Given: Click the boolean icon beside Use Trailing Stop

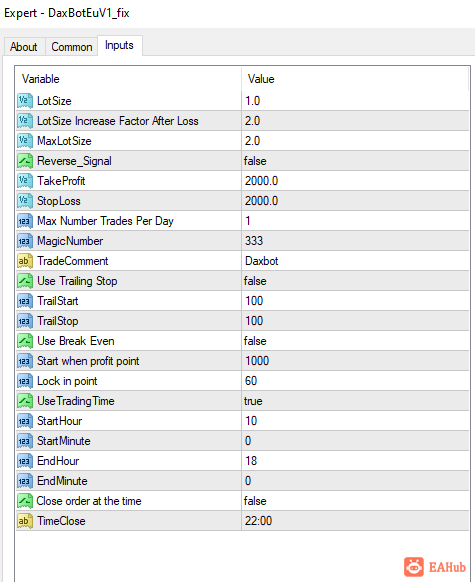Looking at the screenshot, I should pos(24,281).
